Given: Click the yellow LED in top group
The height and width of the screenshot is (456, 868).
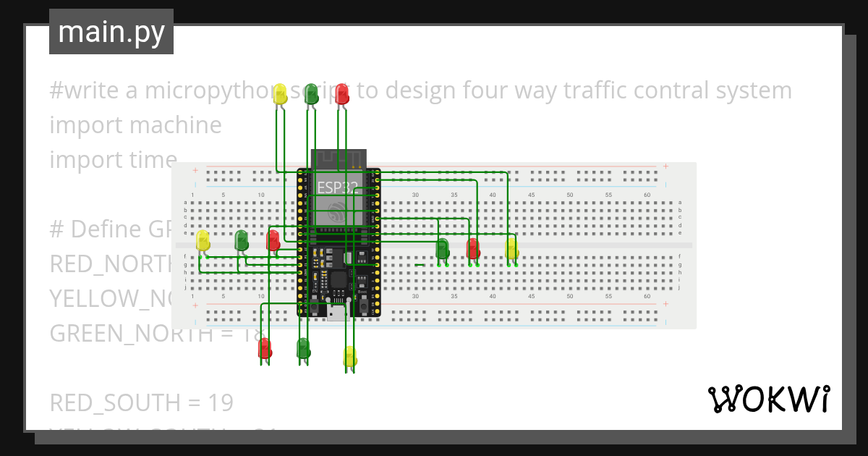Looking at the screenshot, I should click(x=280, y=94).
